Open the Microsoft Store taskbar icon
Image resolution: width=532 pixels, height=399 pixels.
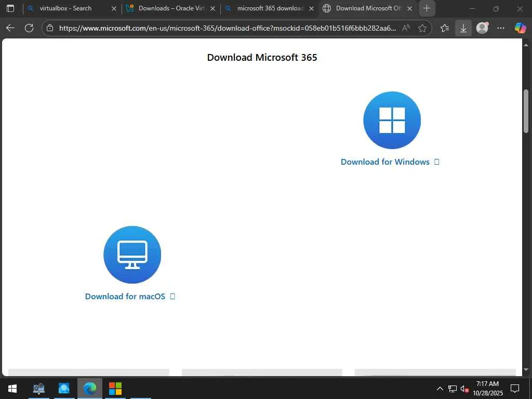click(115, 389)
